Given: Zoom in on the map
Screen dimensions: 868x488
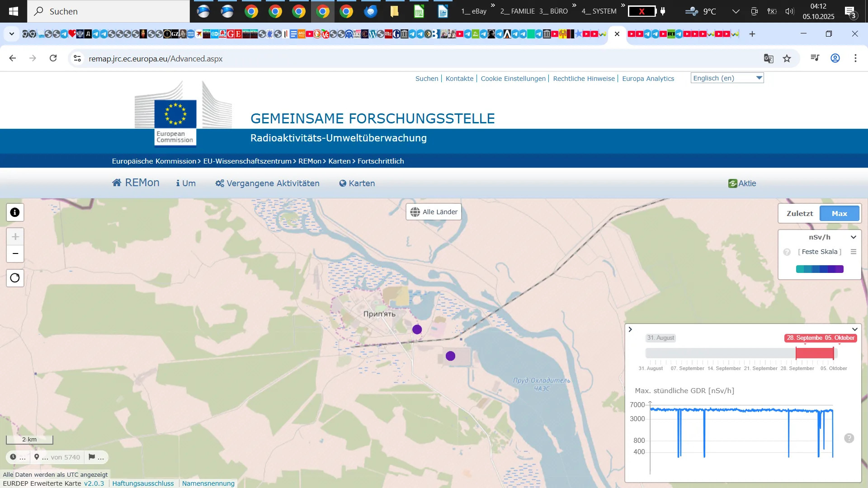Looking at the screenshot, I should [x=15, y=237].
